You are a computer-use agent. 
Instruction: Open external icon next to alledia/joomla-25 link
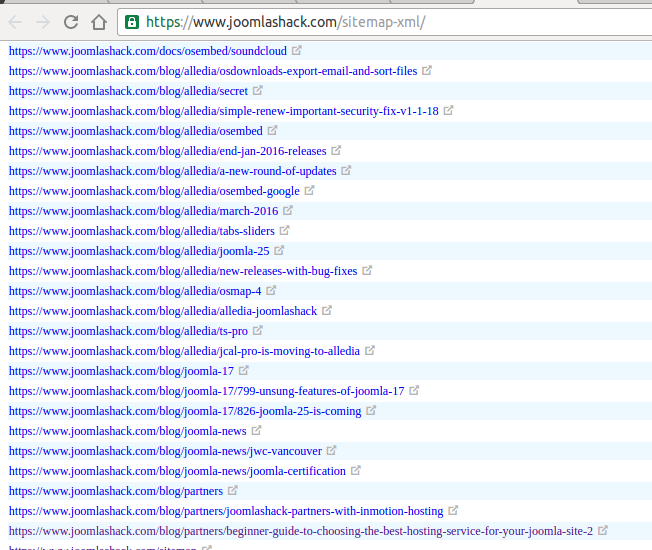point(279,250)
